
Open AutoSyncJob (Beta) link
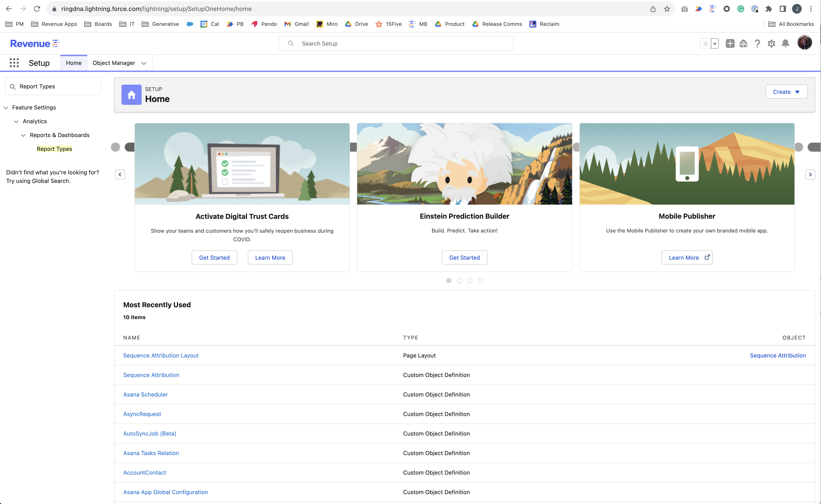pyautogui.click(x=150, y=434)
